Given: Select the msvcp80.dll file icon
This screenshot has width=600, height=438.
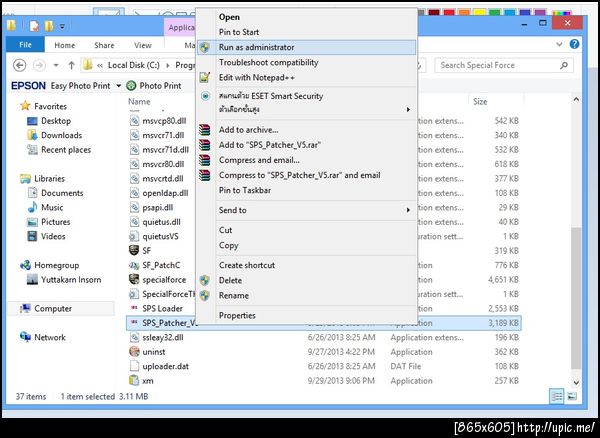Looking at the screenshot, I should (134, 121).
